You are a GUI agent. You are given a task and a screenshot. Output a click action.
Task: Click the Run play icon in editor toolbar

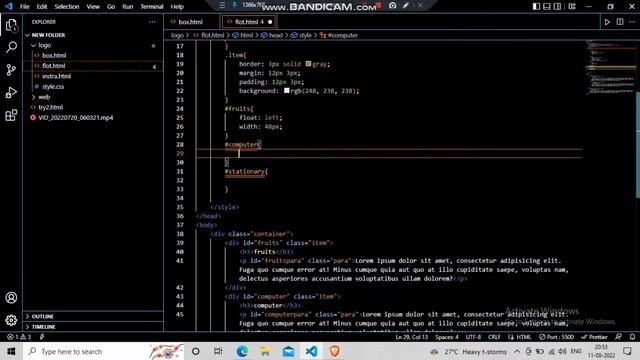point(607,22)
